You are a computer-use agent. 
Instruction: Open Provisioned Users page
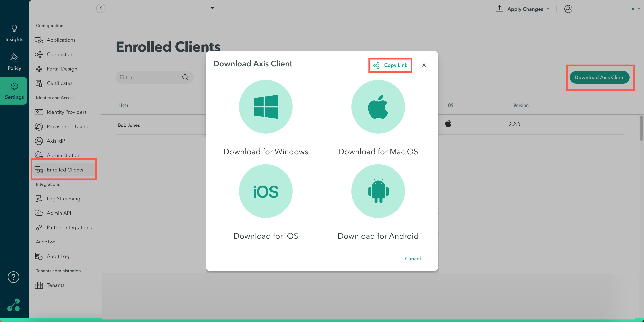tap(67, 127)
